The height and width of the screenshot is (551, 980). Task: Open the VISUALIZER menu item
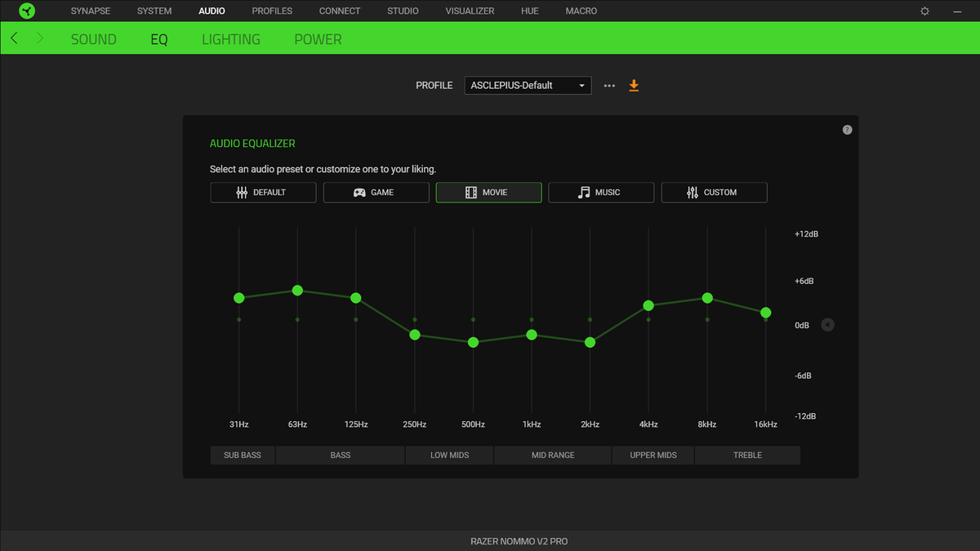(x=470, y=11)
